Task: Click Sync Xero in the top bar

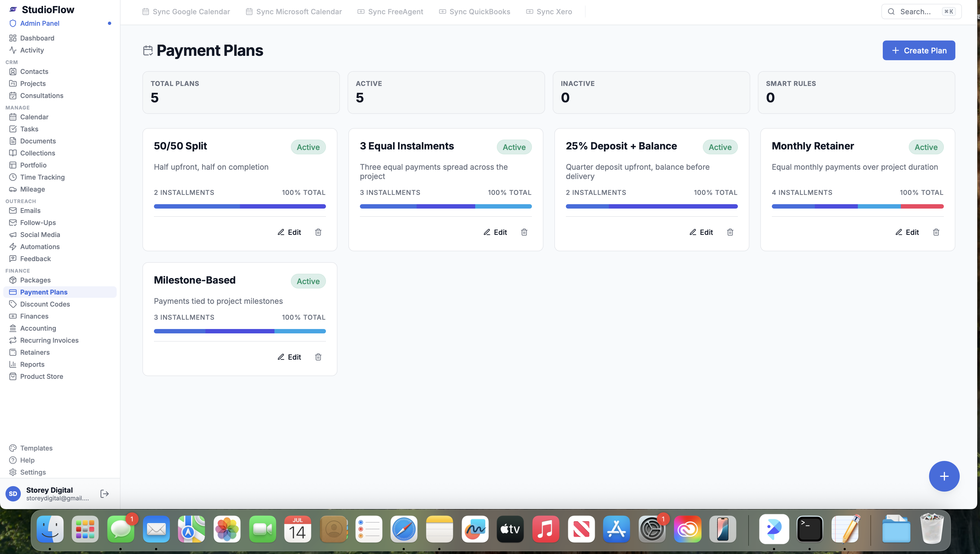Action: pyautogui.click(x=549, y=12)
